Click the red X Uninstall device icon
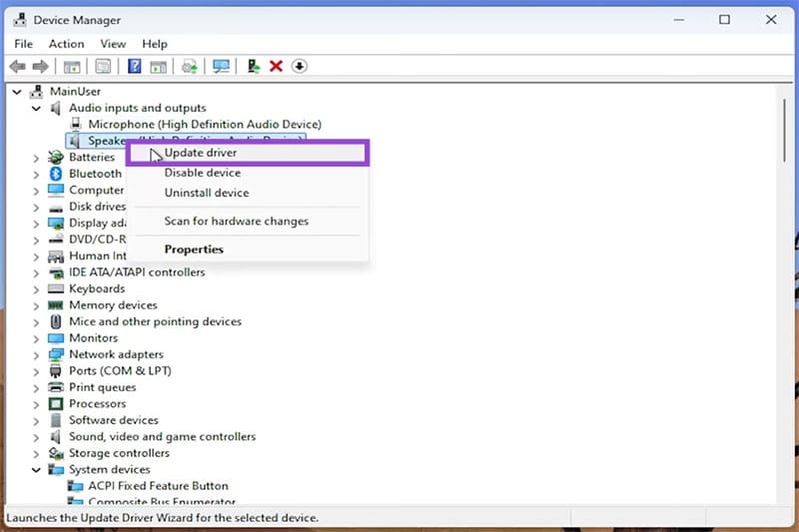 click(x=276, y=67)
